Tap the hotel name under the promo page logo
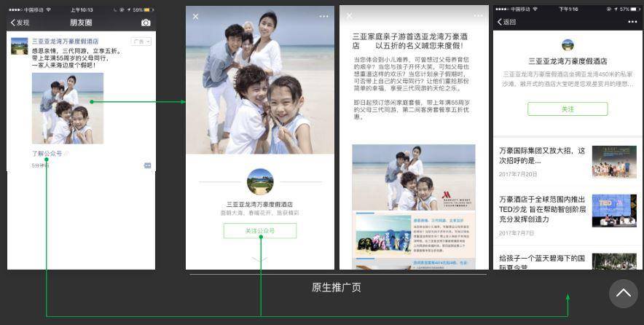This screenshot has width=644, height=325. [259, 204]
